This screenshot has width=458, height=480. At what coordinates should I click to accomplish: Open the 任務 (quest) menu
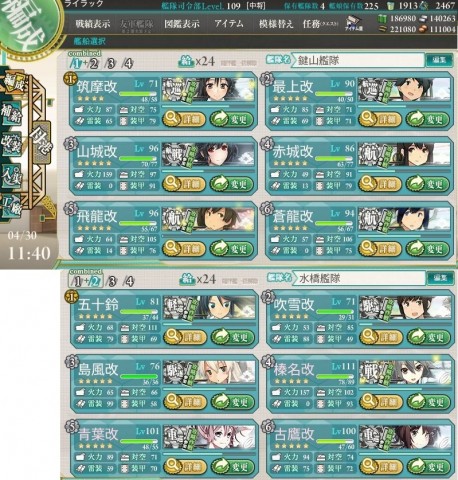click(x=320, y=24)
